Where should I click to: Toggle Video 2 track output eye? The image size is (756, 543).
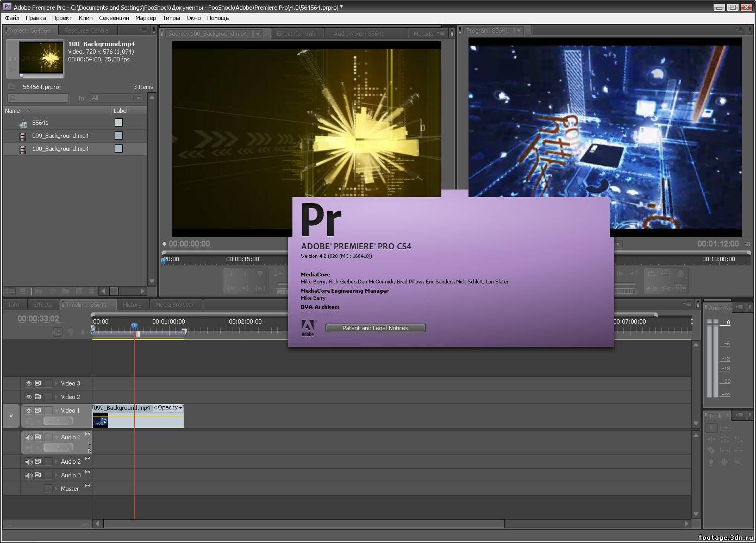(x=28, y=396)
